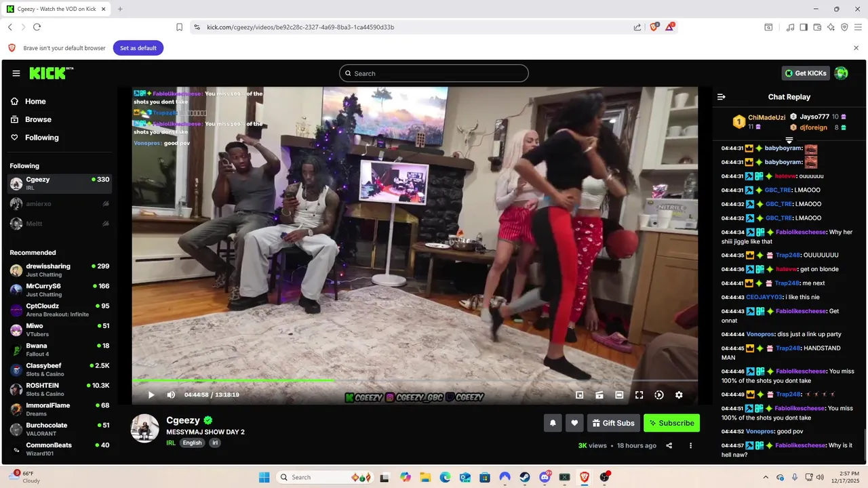Screen dimensions: 868x488
Task: Toggle browser sidebar panel
Action: (804, 27)
